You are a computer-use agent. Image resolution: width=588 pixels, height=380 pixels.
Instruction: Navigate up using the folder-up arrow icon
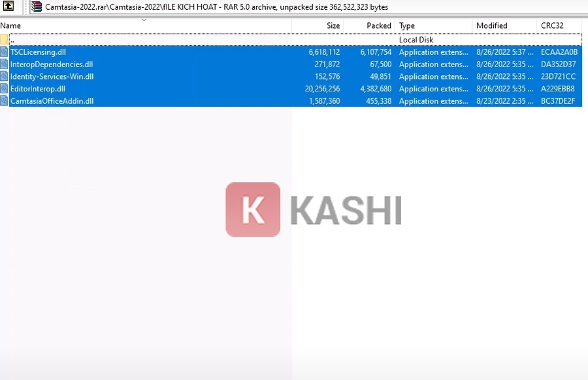pos(9,7)
